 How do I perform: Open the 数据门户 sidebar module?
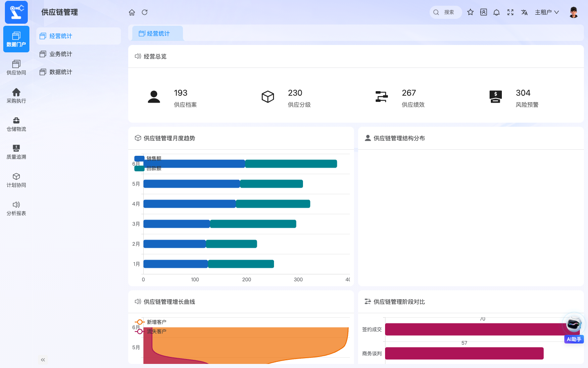[x=16, y=39]
